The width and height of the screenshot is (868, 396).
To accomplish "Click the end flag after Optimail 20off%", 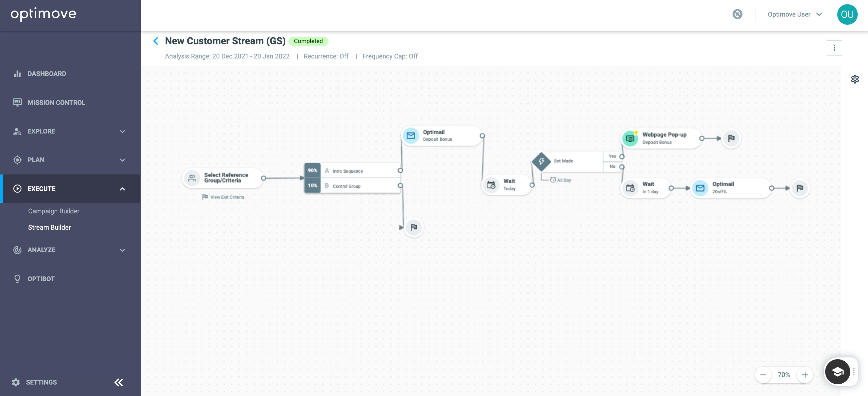I will pos(800,188).
